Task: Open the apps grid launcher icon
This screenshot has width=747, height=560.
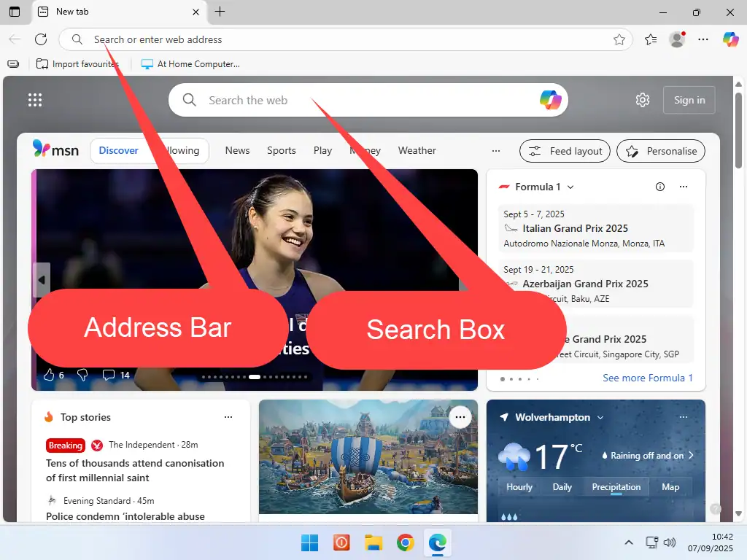Action: (35, 100)
